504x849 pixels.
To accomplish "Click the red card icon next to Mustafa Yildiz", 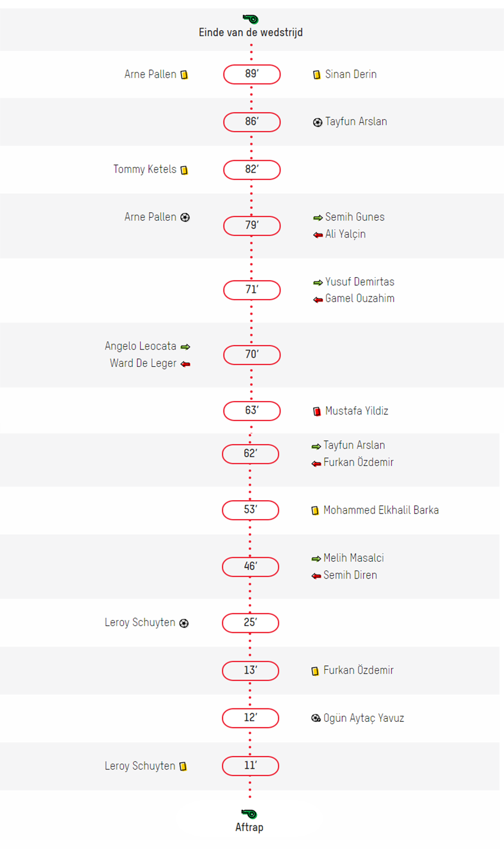I will pyautogui.click(x=317, y=412).
